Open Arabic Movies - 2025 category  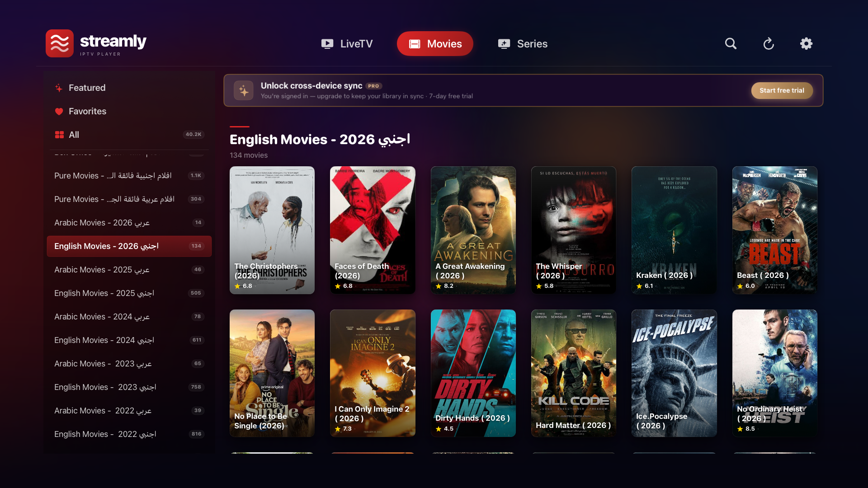[x=129, y=270]
